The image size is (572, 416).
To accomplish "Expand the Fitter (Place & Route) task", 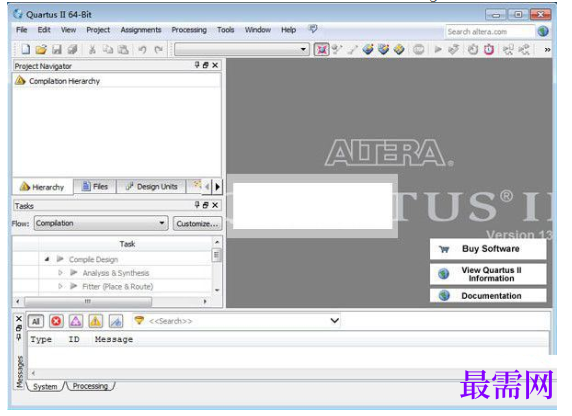I will pos(60,286).
